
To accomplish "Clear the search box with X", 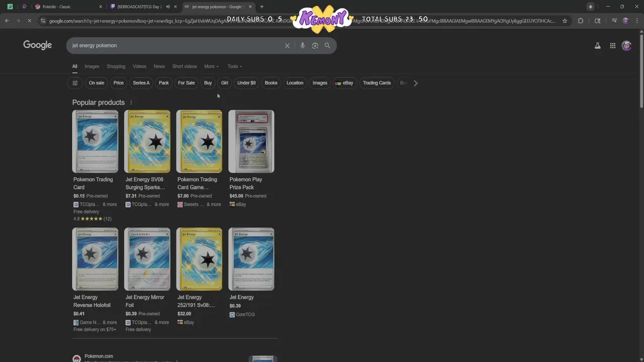I will click(x=287, y=45).
